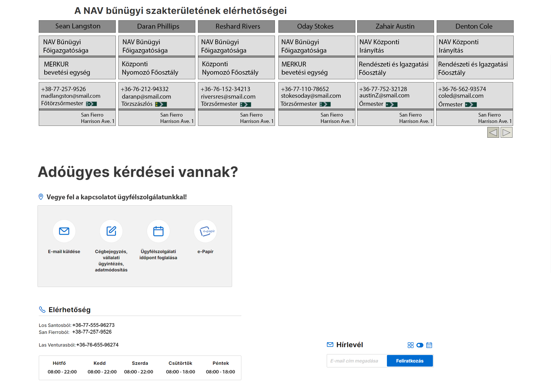Click the NAV bűnügyi szakterületének elérhetőségei title
Image resolution: width=551 pixels, height=392 pixels.
pyautogui.click(x=181, y=11)
